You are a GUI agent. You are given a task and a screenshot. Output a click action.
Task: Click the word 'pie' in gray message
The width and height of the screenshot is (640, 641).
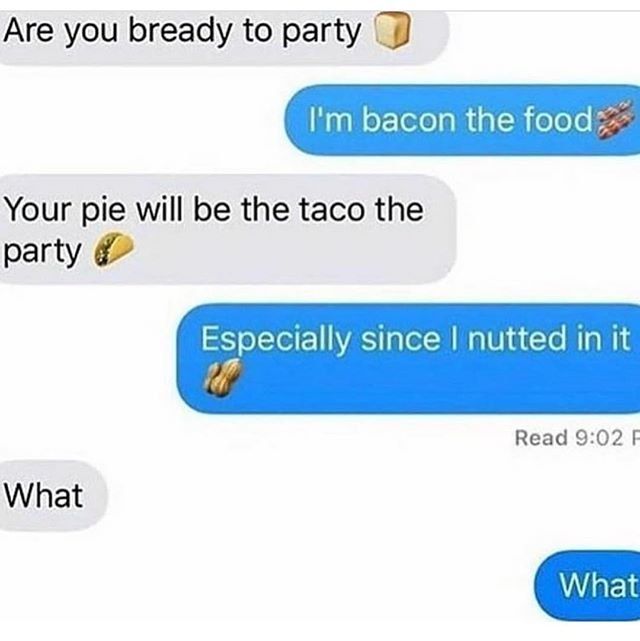click(x=103, y=211)
